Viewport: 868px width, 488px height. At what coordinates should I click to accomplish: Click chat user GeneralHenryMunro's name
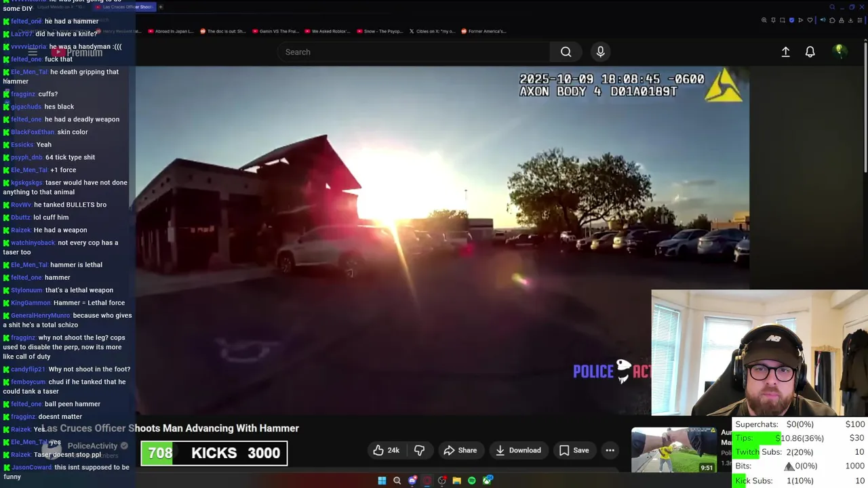pos(40,316)
